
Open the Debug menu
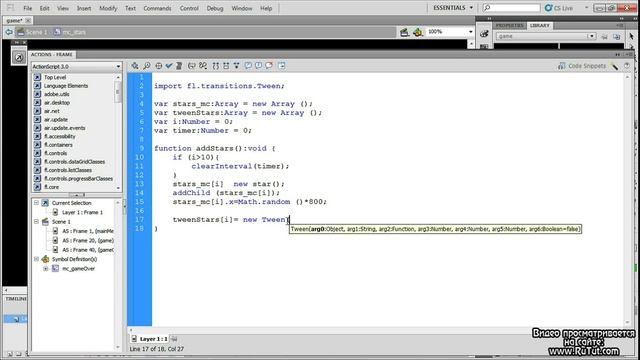pyautogui.click(x=215, y=8)
